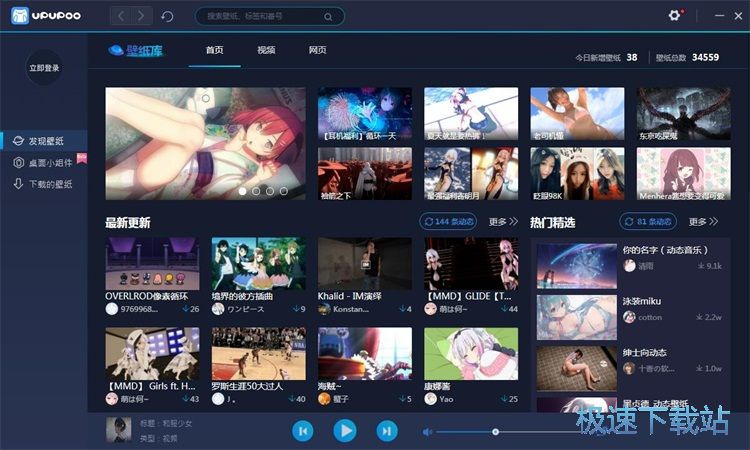The height and width of the screenshot is (450, 750).
Task: Open the 境界的彼方插曲 wallpaper
Action: tap(258, 263)
